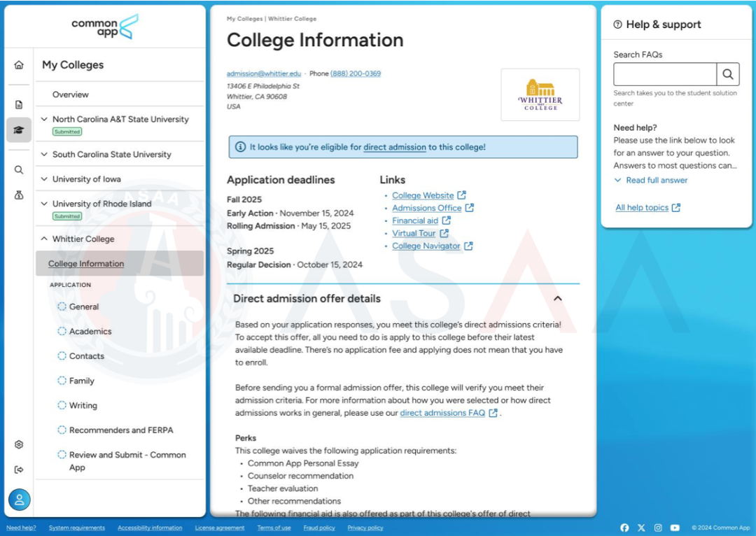The width and height of the screenshot is (756, 536).
Task: Open the Overview item in My Colleges
Action: tap(71, 94)
